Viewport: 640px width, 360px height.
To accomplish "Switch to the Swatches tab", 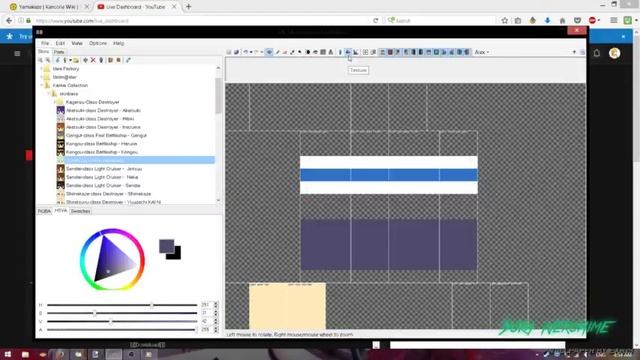I will tap(80, 211).
